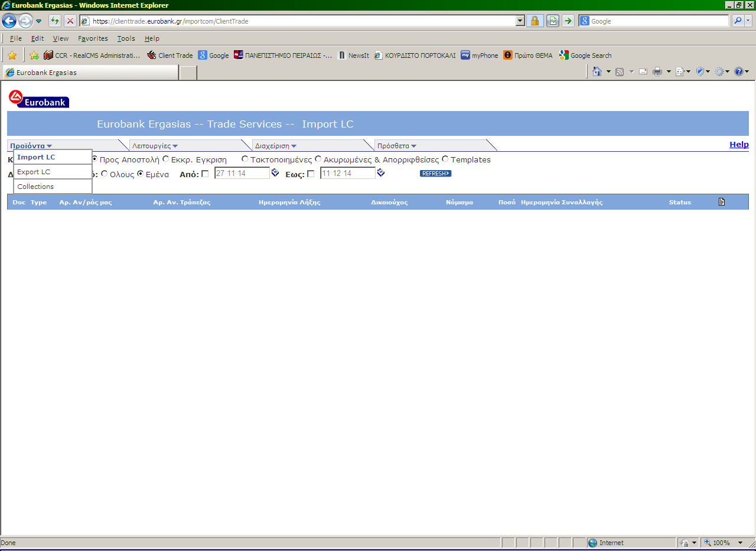The height and width of the screenshot is (551, 756).
Task: Click the Add to Favorites Bar icon
Action: (x=34, y=56)
